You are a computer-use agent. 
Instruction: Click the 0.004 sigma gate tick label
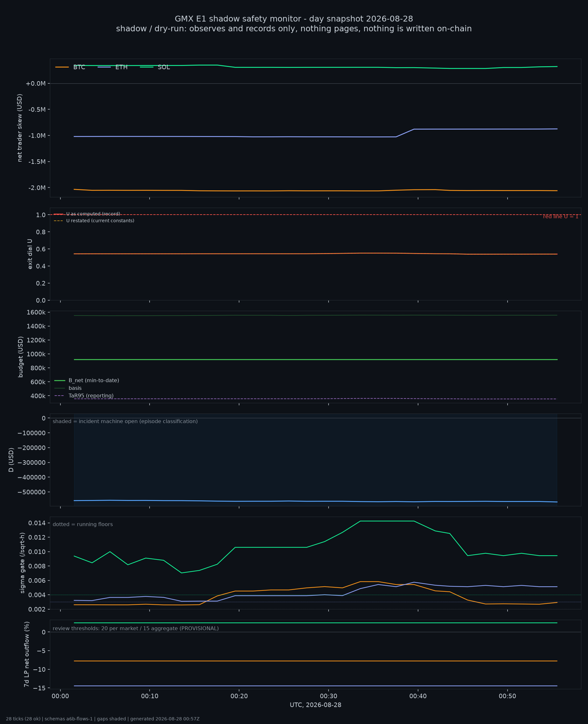pos(37,595)
